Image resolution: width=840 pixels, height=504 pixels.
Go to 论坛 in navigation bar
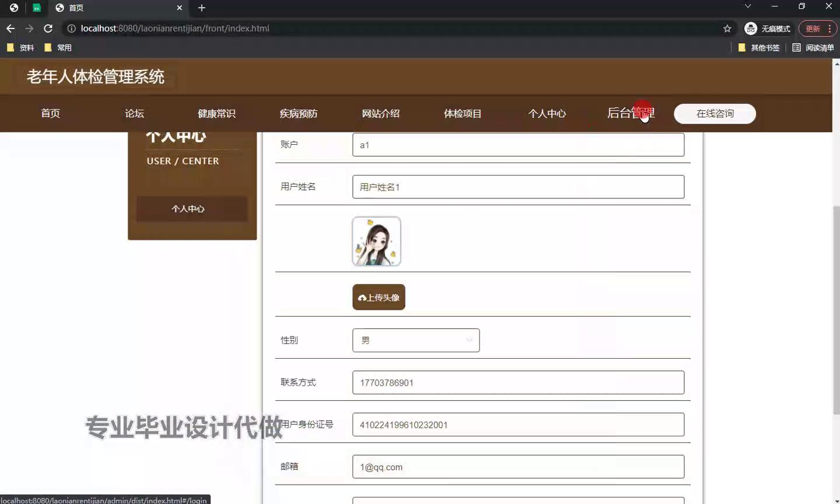pyautogui.click(x=134, y=114)
